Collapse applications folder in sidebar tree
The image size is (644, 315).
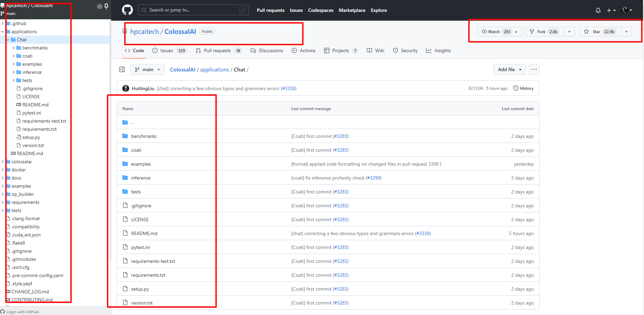(x=3, y=31)
